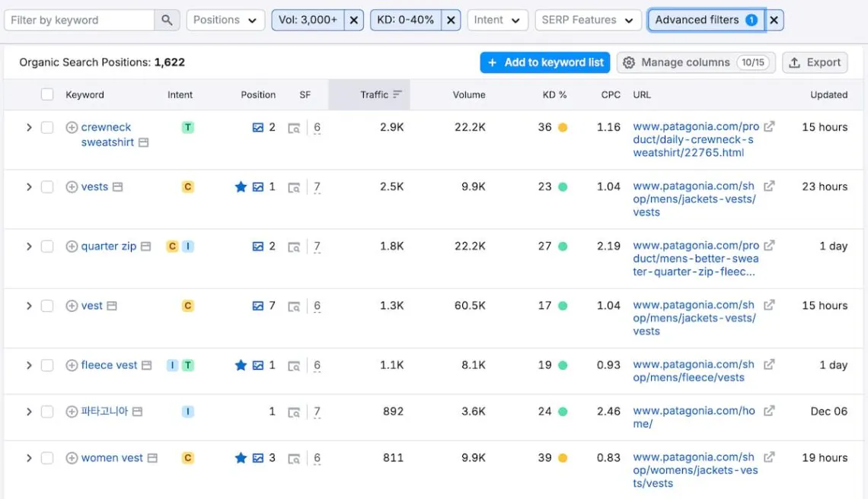Viewport: 868px width, 499px height.
Task: View SERP source icon in quarter zip row
Action: point(294,247)
